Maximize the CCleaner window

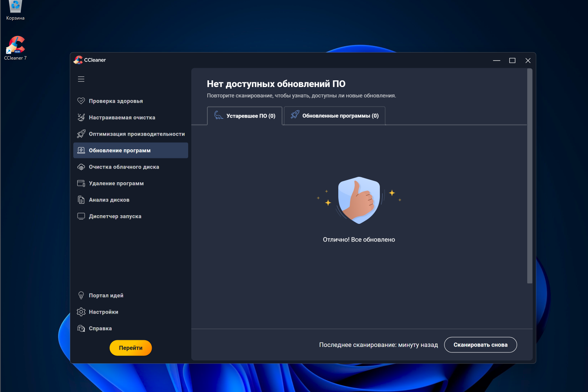point(512,60)
